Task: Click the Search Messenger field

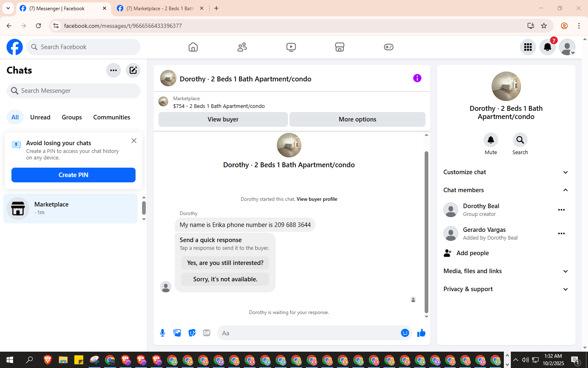Action: click(x=73, y=91)
